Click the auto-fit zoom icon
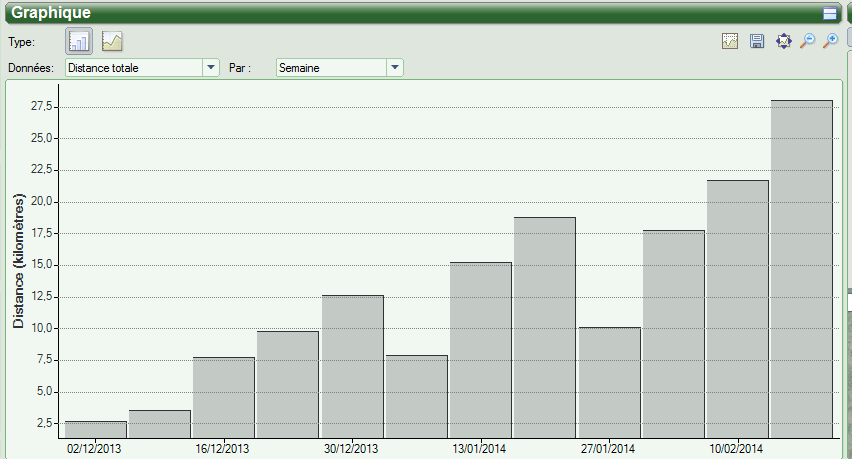 pos(784,41)
